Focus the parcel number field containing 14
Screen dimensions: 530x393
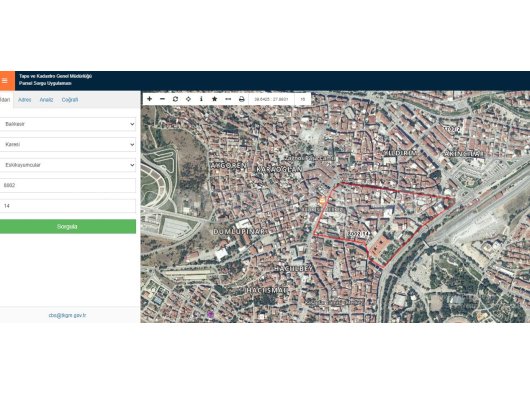(x=68, y=206)
